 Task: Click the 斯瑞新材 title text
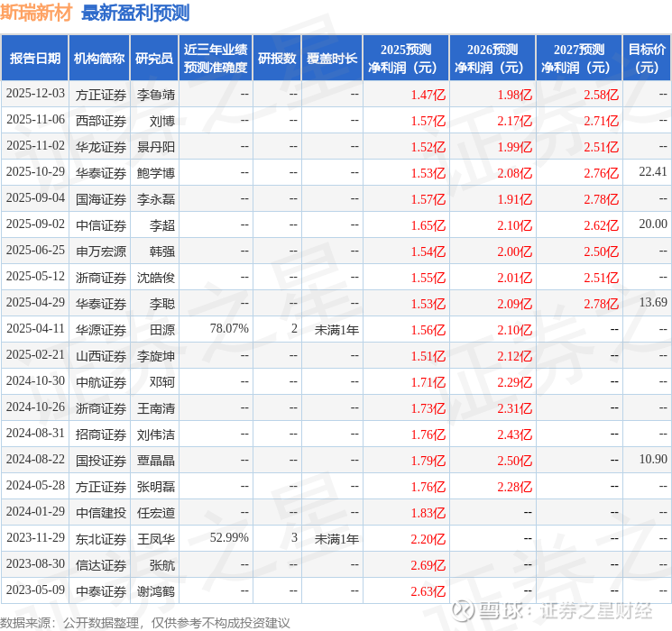(36, 13)
